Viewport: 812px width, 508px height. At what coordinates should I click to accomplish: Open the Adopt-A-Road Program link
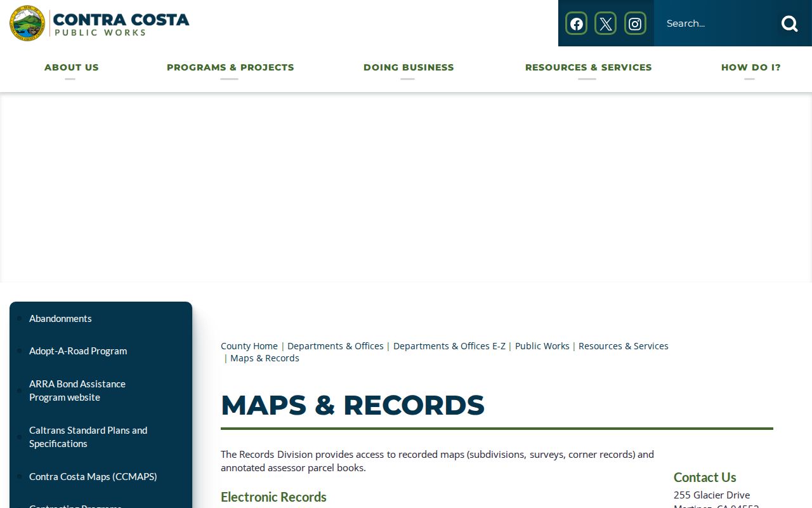[78, 351]
